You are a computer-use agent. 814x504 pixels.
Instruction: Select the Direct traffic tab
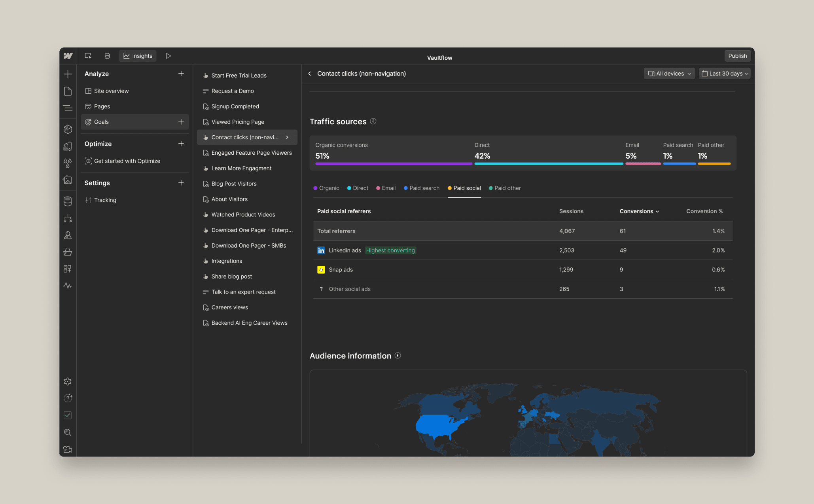pyautogui.click(x=358, y=188)
